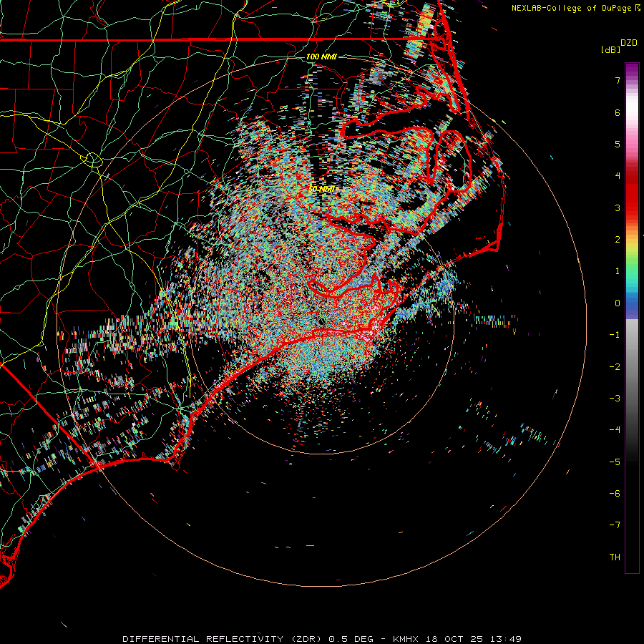
Task: Click the -7 tick label on the scale
Action: 615,525
